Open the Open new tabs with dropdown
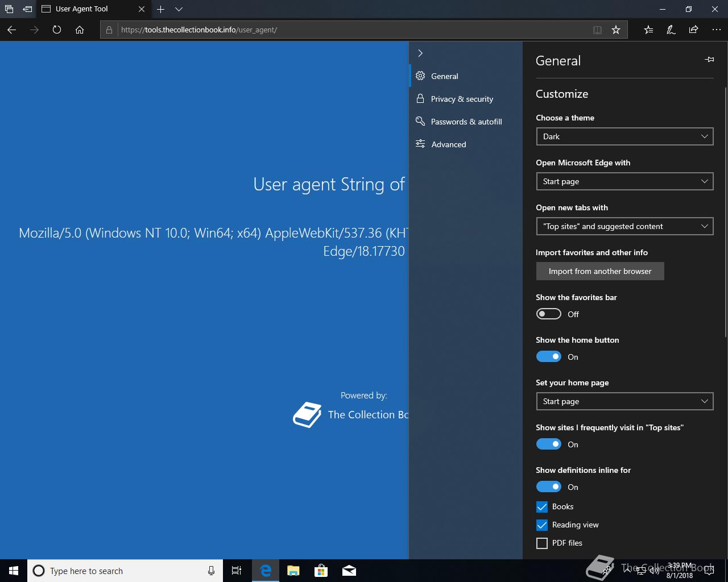The image size is (728, 582). [624, 226]
